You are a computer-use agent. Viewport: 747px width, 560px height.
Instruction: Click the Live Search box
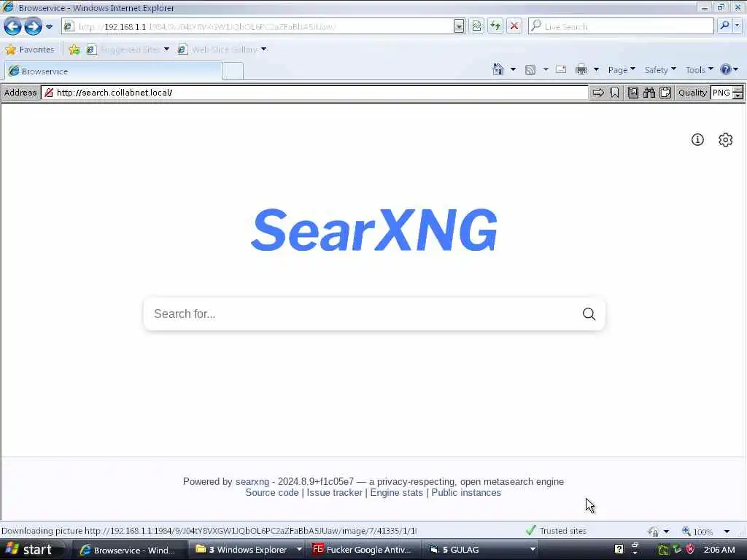tap(621, 26)
